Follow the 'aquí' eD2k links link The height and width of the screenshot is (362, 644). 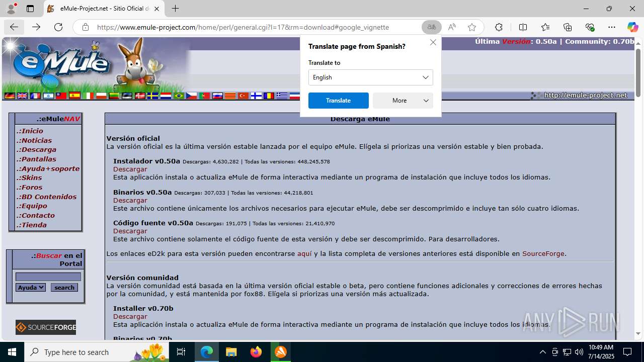tap(304, 254)
